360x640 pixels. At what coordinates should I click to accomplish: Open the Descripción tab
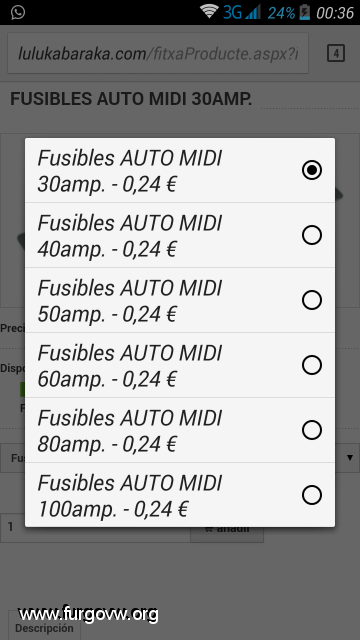coord(44,628)
